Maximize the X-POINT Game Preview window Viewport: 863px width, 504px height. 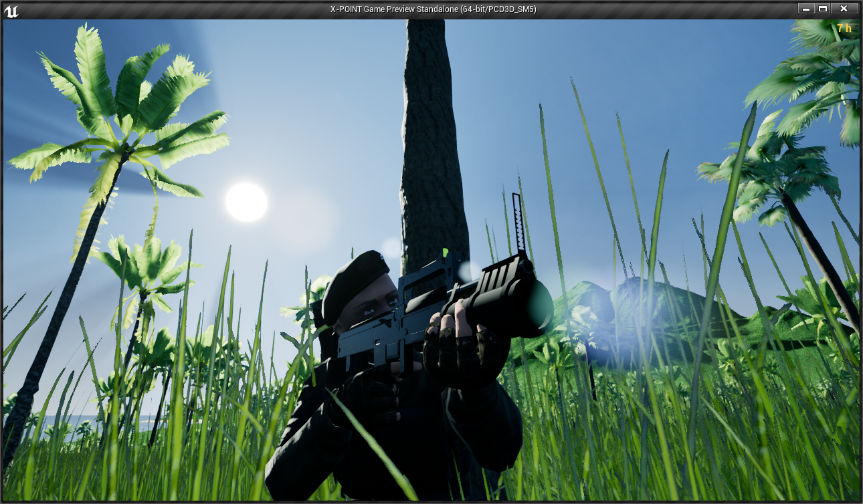coord(824,9)
